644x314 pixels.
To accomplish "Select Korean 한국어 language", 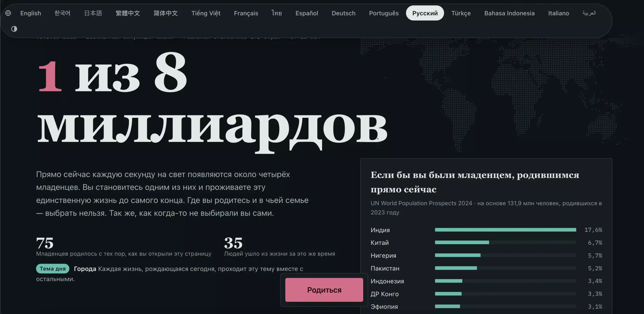I will point(62,13).
